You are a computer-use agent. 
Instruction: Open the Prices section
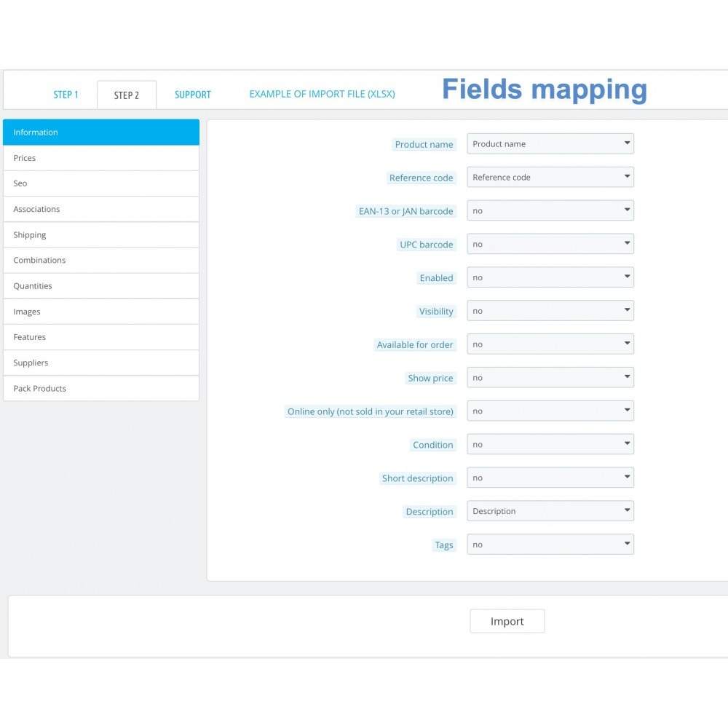click(101, 158)
